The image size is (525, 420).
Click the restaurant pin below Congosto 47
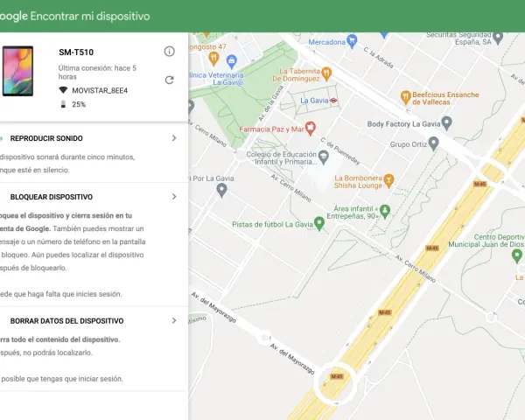(213, 59)
